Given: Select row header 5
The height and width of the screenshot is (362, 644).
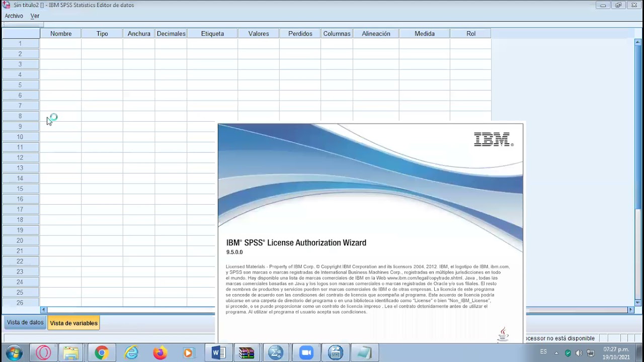Looking at the screenshot, I should tap(21, 85).
